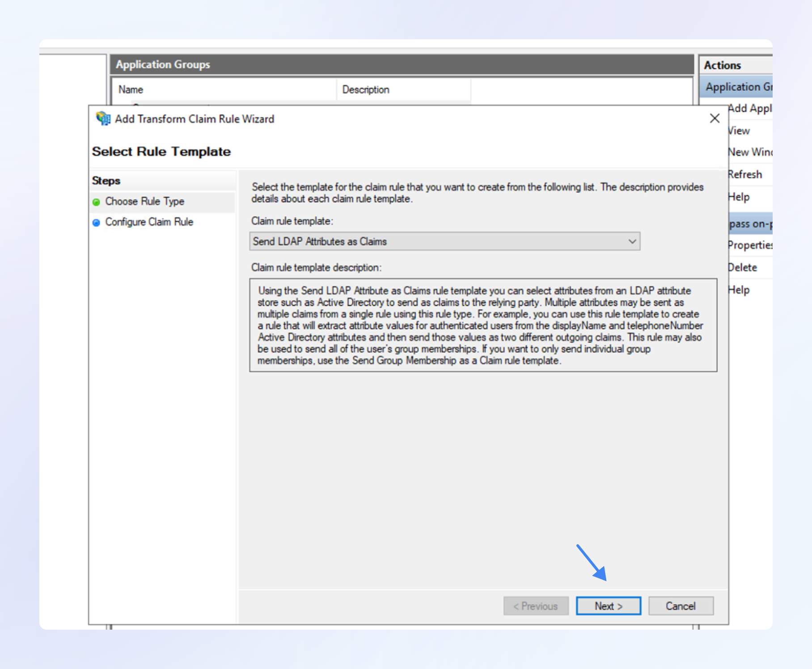
Task: Choose Add Application Group action
Action: click(x=750, y=109)
